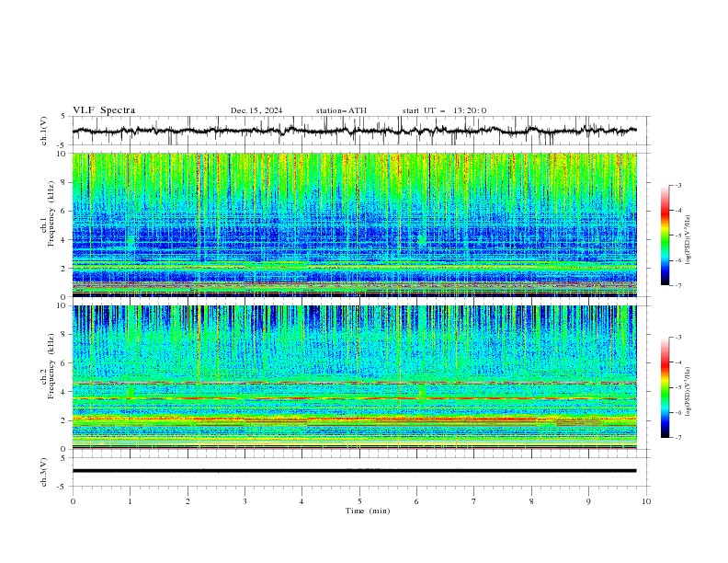Click the 'ch.1(V)' waveform axis label

click(44, 131)
